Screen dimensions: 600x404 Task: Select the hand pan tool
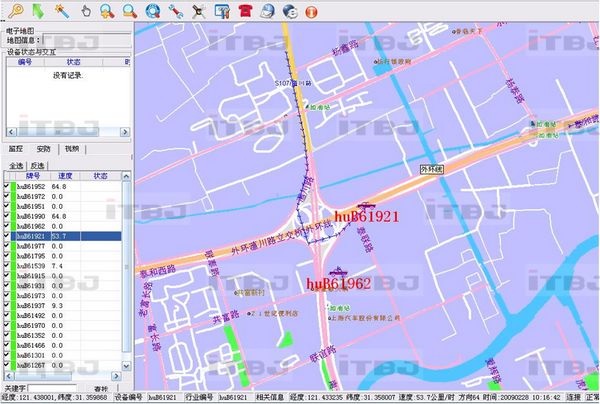pyautogui.click(x=84, y=11)
